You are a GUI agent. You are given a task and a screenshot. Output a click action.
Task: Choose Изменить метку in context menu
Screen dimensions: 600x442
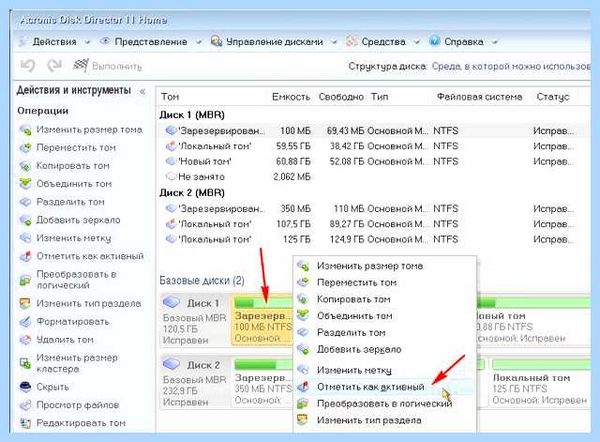pos(385,370)
